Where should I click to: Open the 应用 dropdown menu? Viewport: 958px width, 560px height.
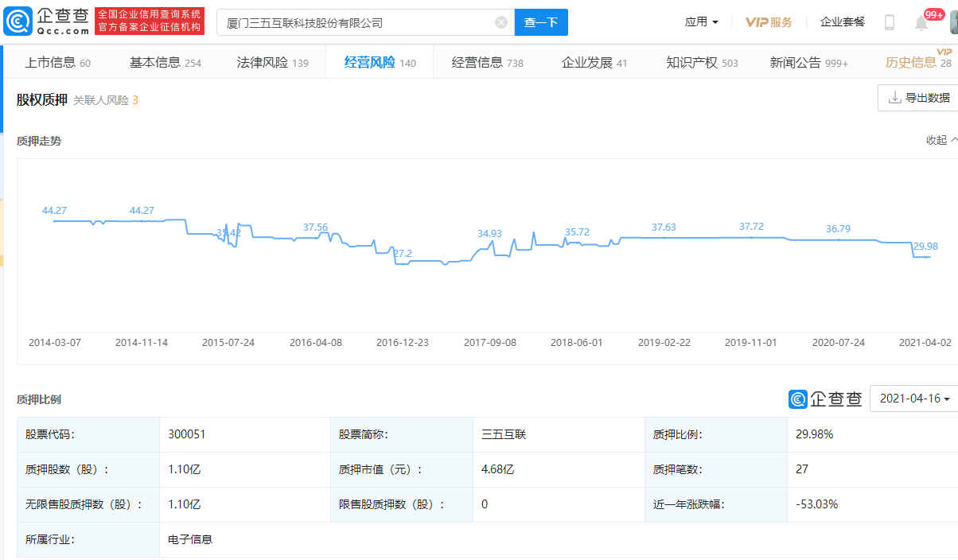pos(702,22)
